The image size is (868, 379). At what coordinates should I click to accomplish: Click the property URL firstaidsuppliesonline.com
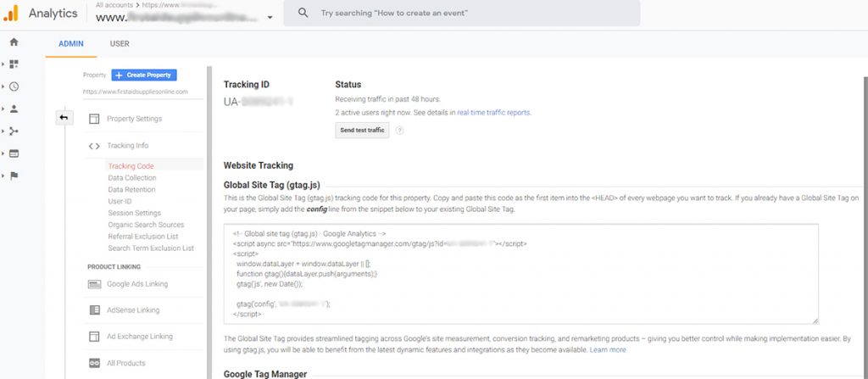coord(136,92)
